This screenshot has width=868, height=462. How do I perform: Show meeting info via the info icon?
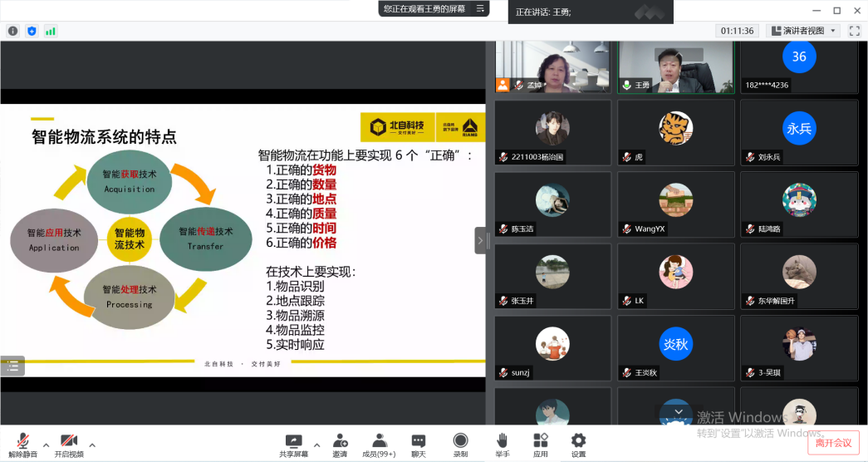12,31
